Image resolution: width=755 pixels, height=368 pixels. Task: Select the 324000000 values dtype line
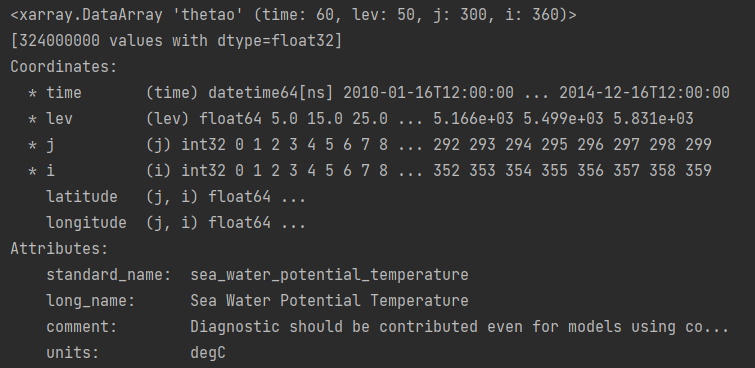(176, 41)
